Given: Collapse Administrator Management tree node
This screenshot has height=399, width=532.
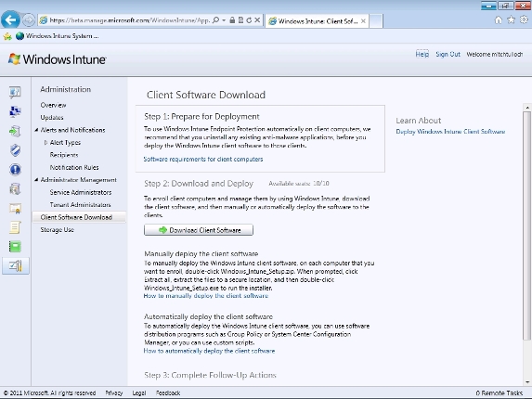Looking at the screenshot, I should [36, 180].
